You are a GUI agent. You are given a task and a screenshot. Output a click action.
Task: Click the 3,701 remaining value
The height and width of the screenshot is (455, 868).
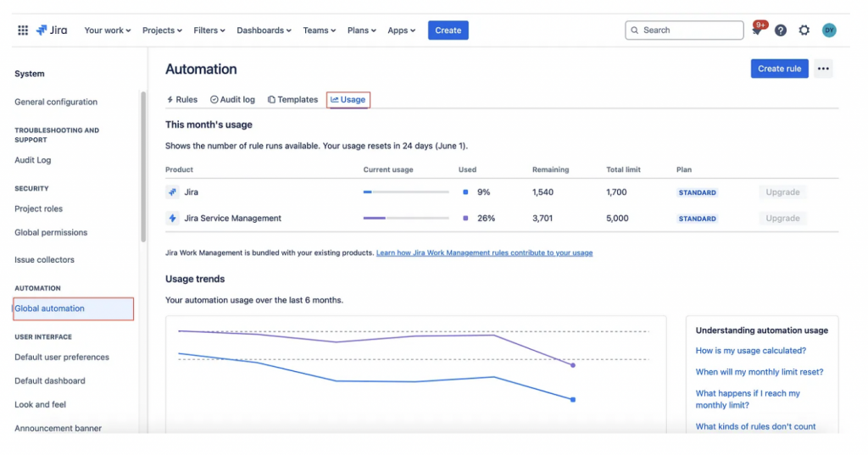(x=542, y=218)
